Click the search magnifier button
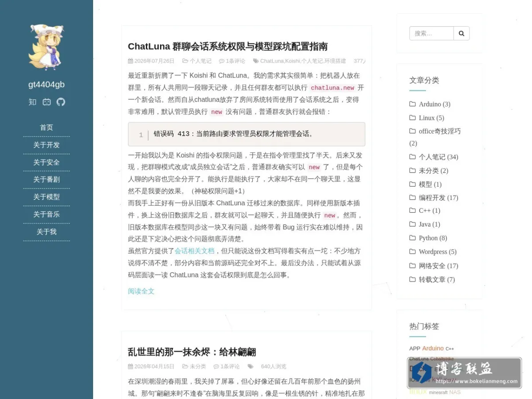 (x=462, y=33)
